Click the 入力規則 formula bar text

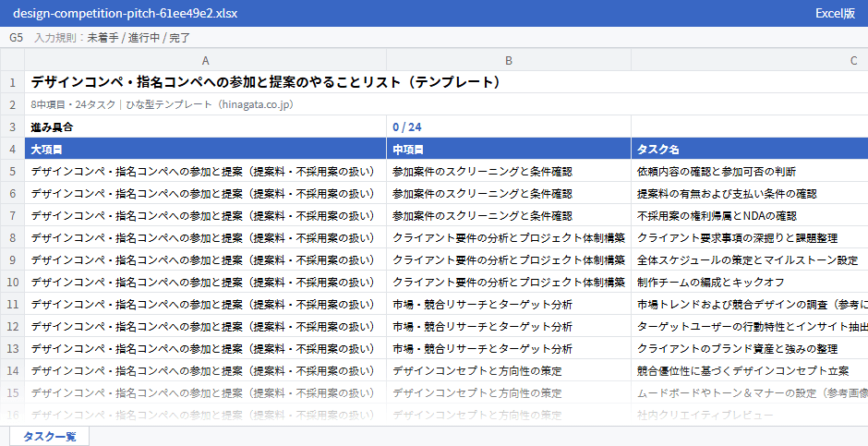113,38
